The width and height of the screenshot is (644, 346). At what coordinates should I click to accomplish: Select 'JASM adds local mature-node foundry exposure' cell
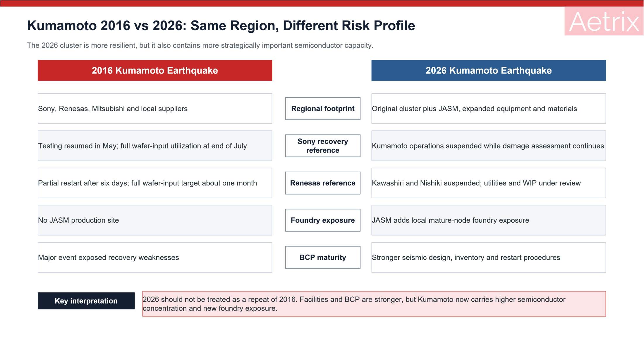click(x=489, y=220)
